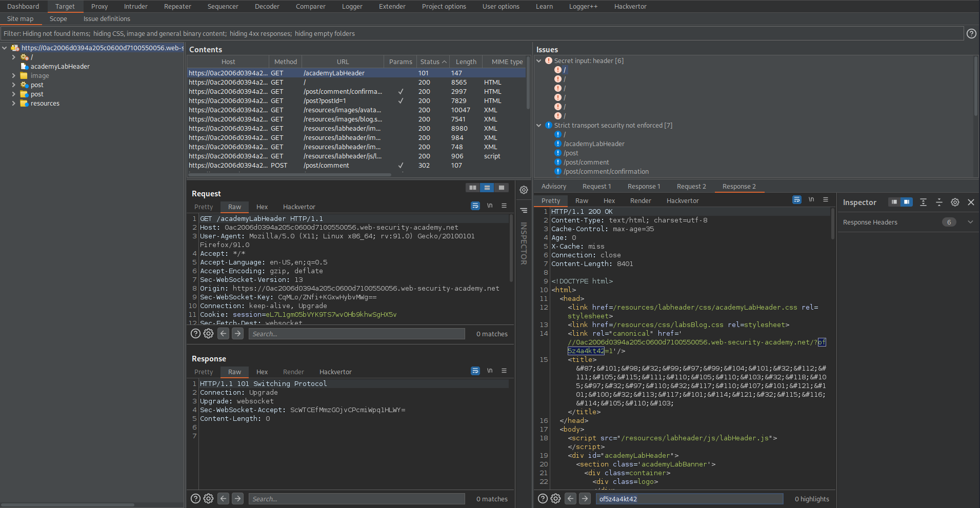980x508 pixels.
Task: Toggle non-printable chars in issue response viewer
Action: coord(811,199)
